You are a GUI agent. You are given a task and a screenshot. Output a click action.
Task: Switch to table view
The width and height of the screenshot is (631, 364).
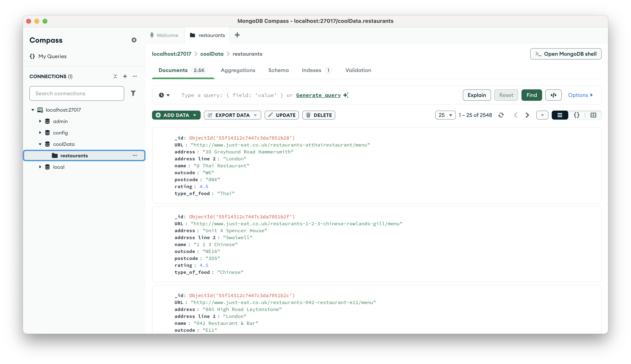593,115
